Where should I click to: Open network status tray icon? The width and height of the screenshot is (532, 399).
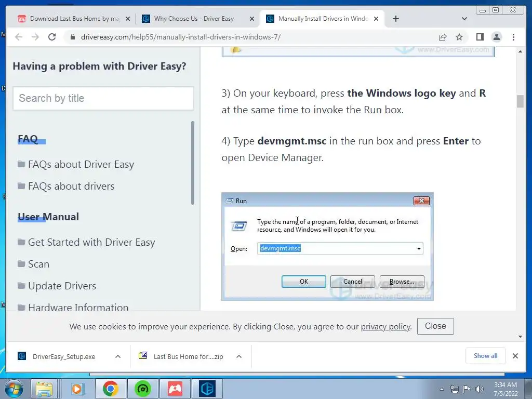(454, 389)
